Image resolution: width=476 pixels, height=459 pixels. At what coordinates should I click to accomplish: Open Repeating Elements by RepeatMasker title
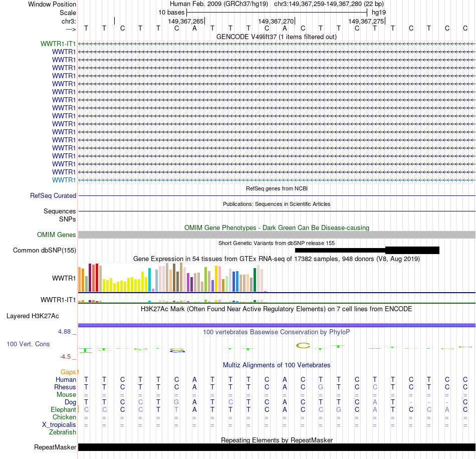277,440
